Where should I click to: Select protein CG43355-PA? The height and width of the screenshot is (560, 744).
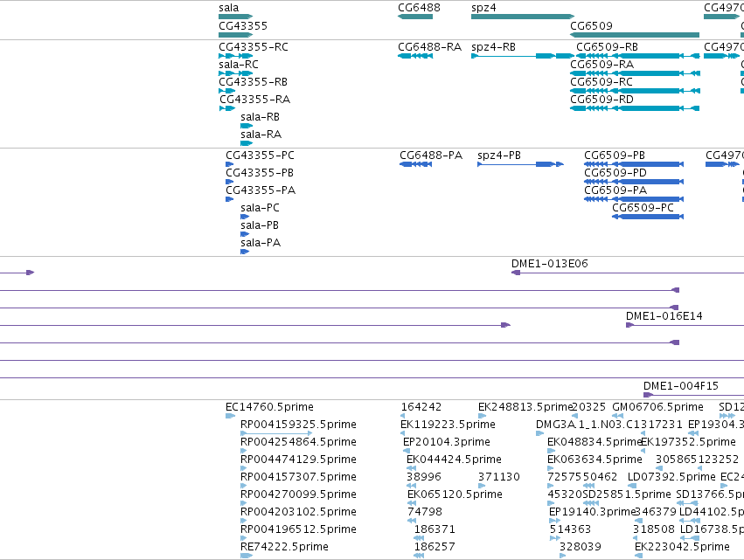coord(229,199)
